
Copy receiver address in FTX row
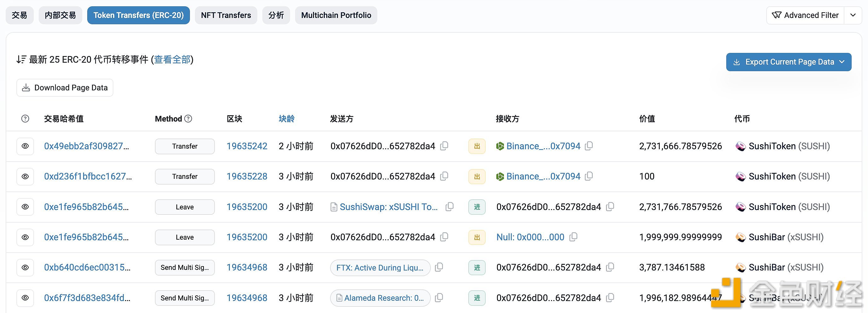(610, 267)
